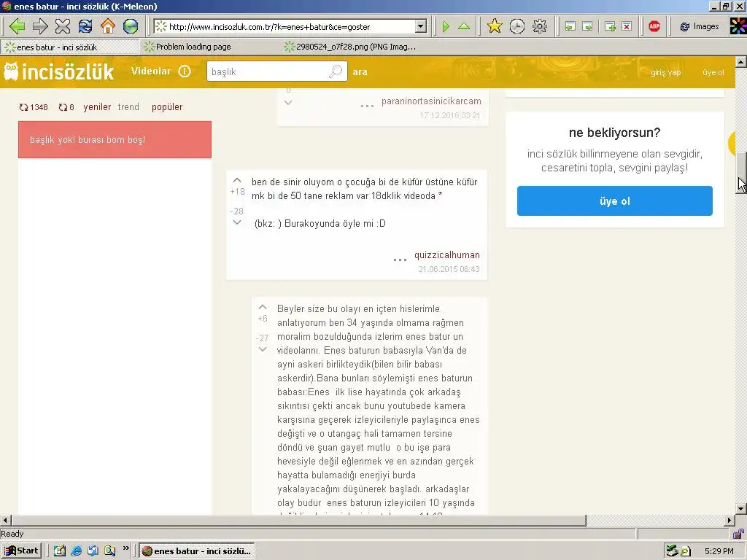Image resolution: width=747 pixels, height=560 pixels.
Task: Click the 21.06.2015 06:43 entry timestamp
Action: click(x=449, y=269)
